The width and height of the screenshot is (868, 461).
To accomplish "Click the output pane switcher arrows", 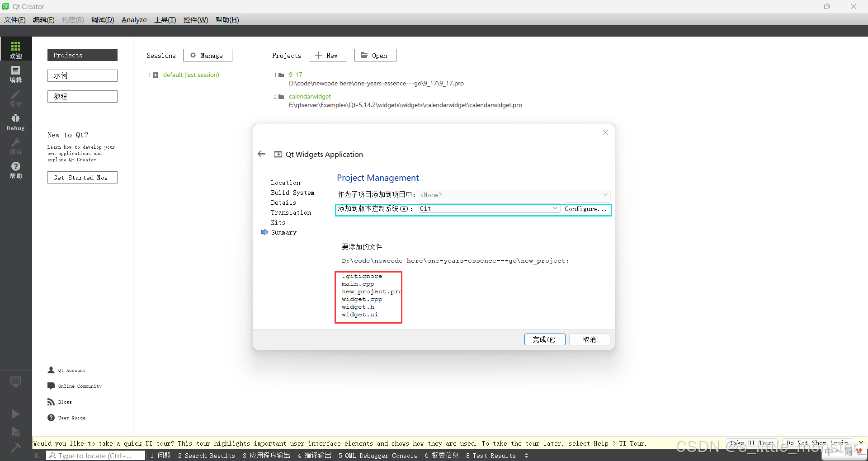I will click(x=526, y=456).
